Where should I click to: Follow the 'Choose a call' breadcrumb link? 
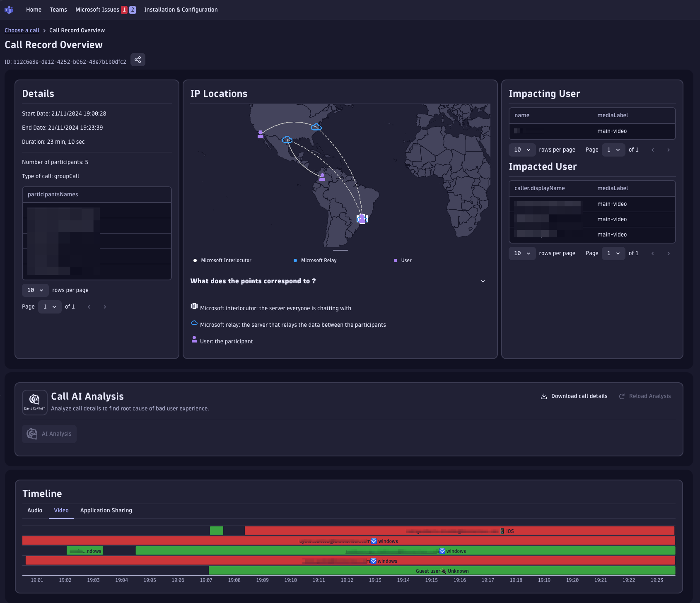coord(22,30)
